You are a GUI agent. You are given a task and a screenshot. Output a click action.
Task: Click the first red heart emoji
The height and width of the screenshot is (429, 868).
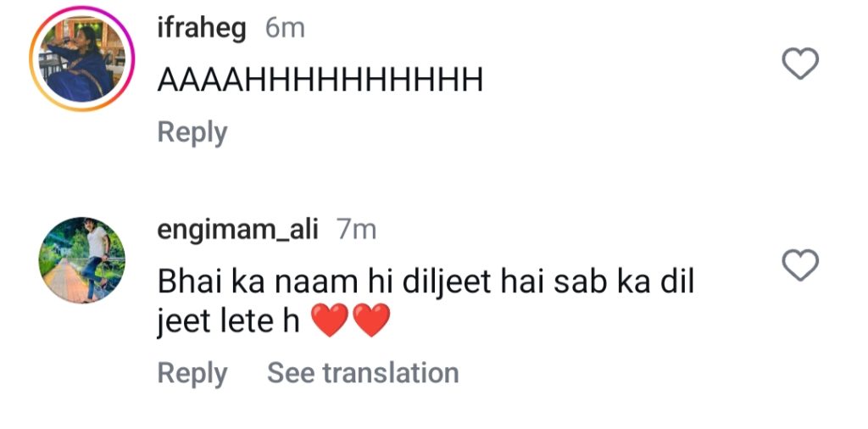[x=331, y=322]
